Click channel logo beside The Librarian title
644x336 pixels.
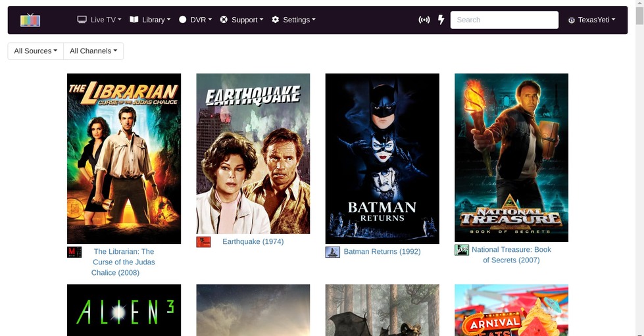[x=74, y=252]
